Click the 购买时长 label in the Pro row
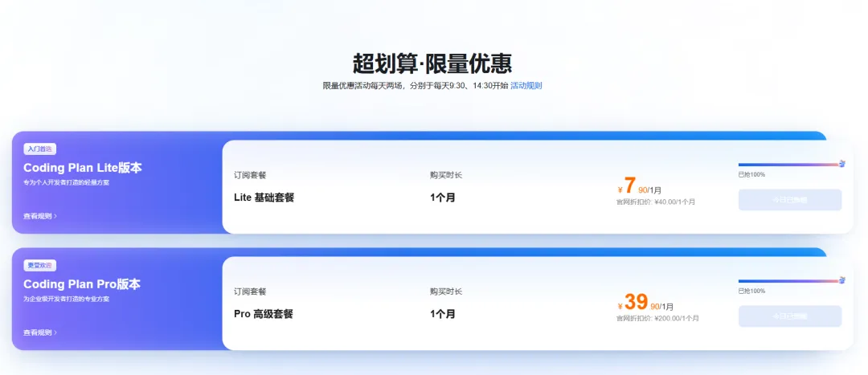The image size is (868, 375). tap(446, 291)
